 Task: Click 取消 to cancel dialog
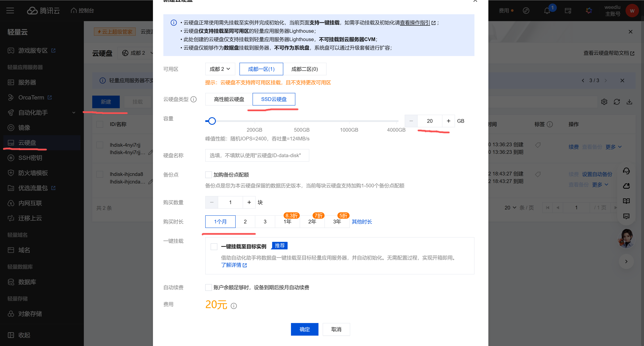(336, 330)
